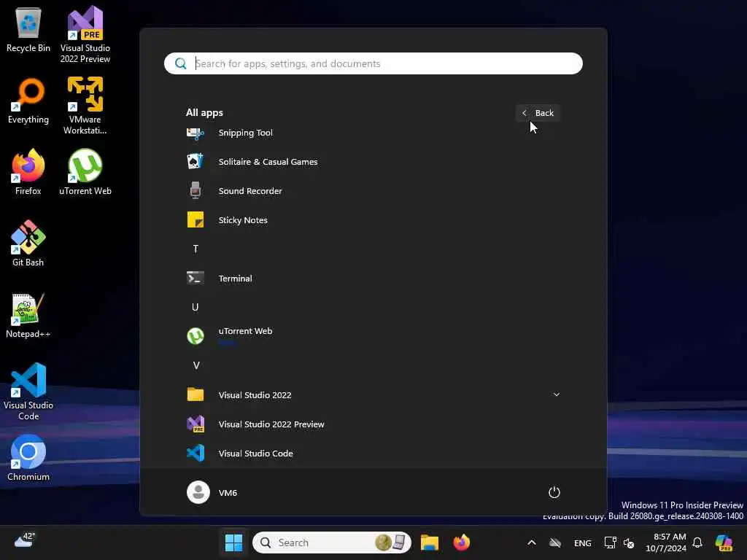Open uTorrent Web icon in All apps
The width and height of the screenshot is (747, 560).
(196, 336)
